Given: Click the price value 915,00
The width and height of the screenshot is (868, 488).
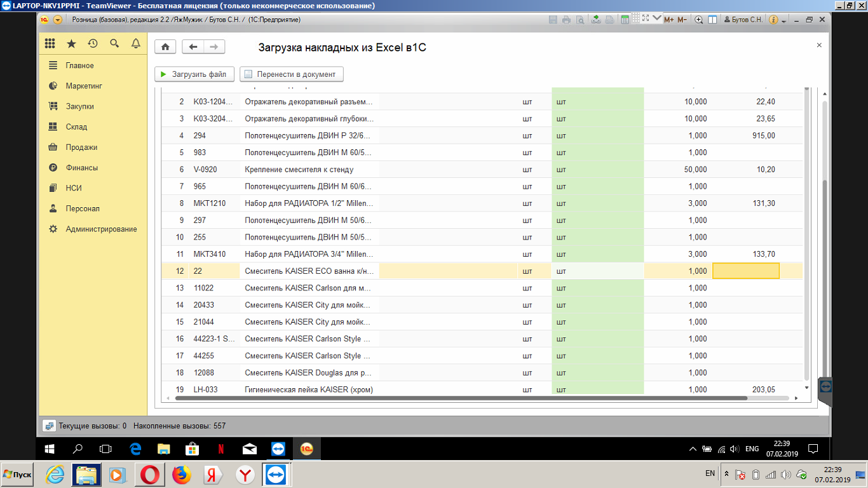Looking at the screenshot, I should [x=765, y=135].
